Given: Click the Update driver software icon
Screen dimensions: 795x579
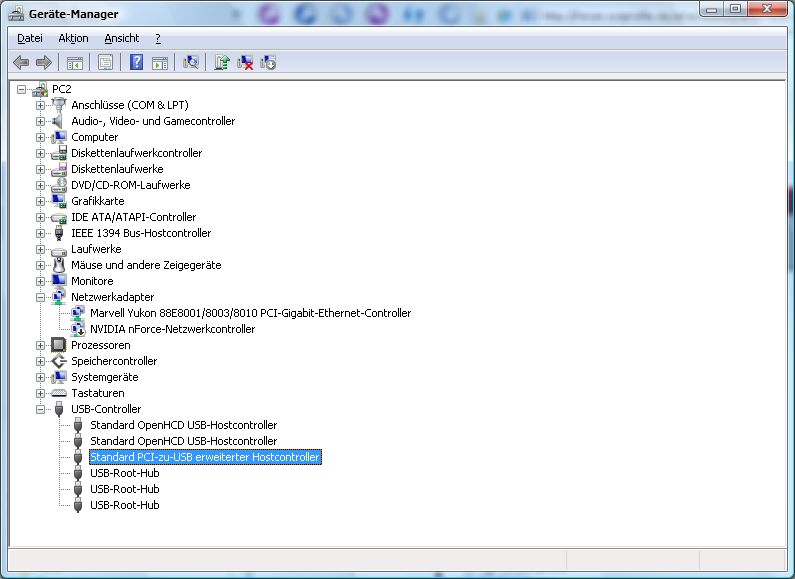Looking at the screenshot, I should (x=222, y=62).
